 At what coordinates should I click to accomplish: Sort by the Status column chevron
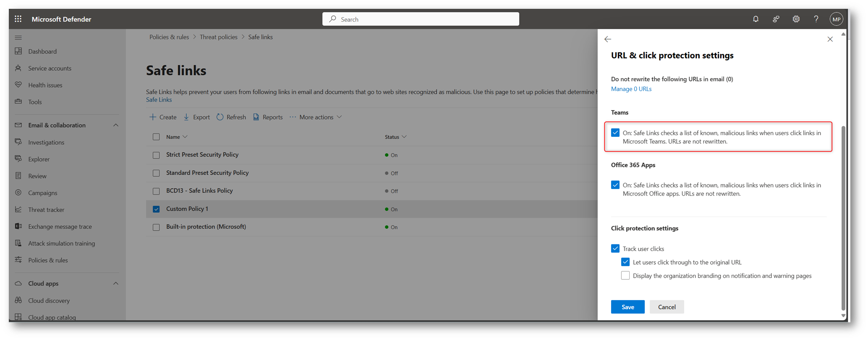[x=404, y=137]
